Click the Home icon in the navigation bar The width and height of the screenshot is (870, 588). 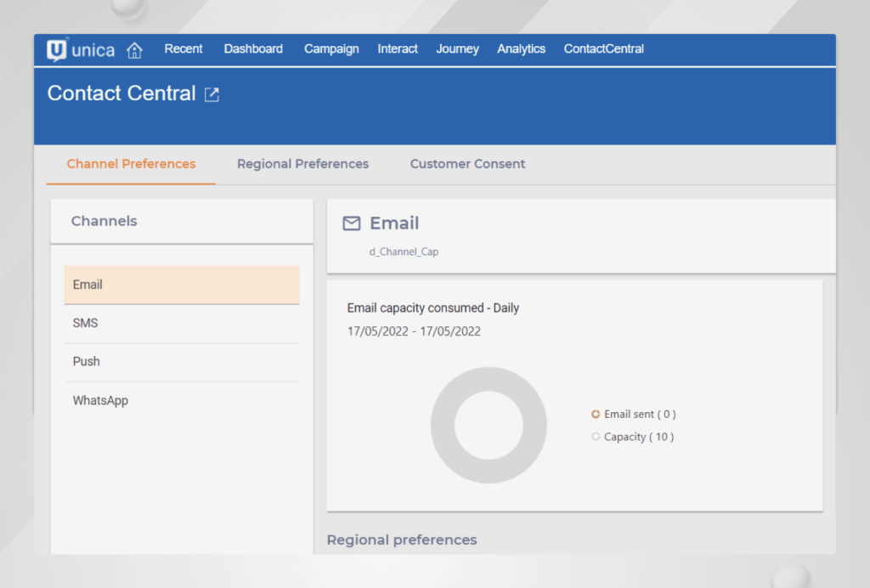pyautogui.click(x=134, y=50)
